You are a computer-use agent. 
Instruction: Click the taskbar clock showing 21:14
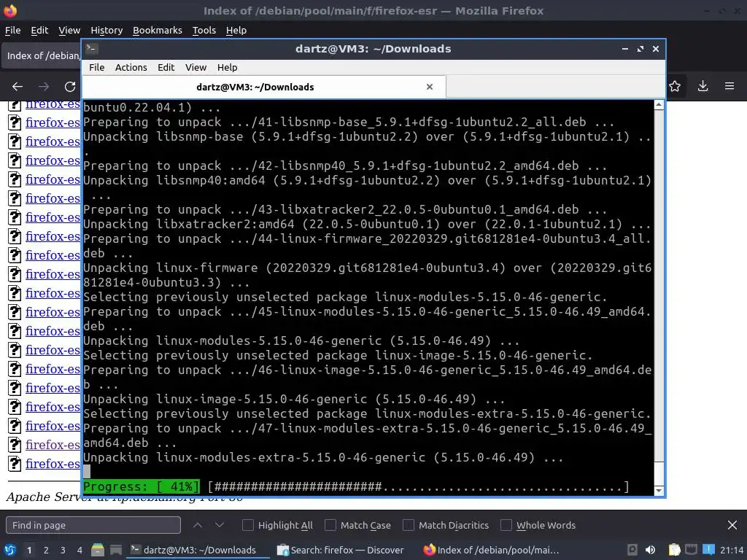[732, 550]
